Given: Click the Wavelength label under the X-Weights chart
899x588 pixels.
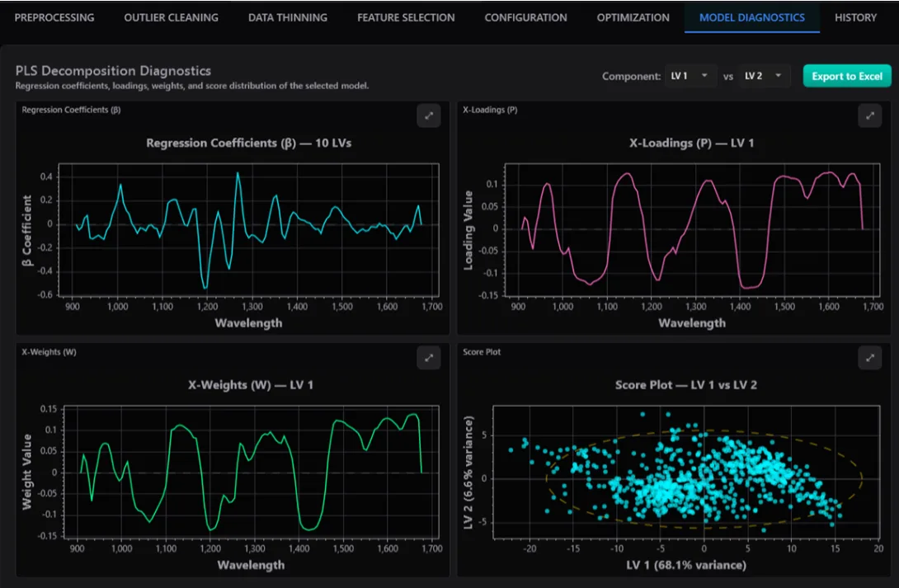Looking at the screenshot, I should (x=251, y=565).
